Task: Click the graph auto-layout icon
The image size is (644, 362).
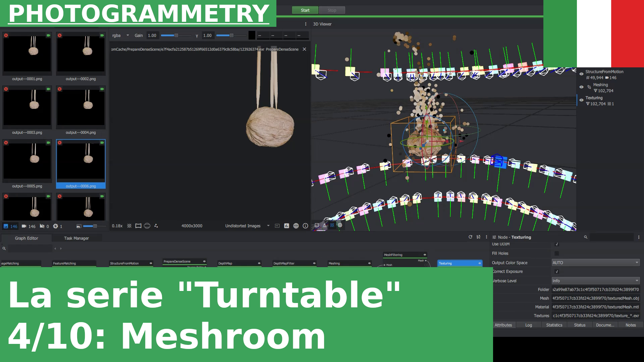Action: 478,237
